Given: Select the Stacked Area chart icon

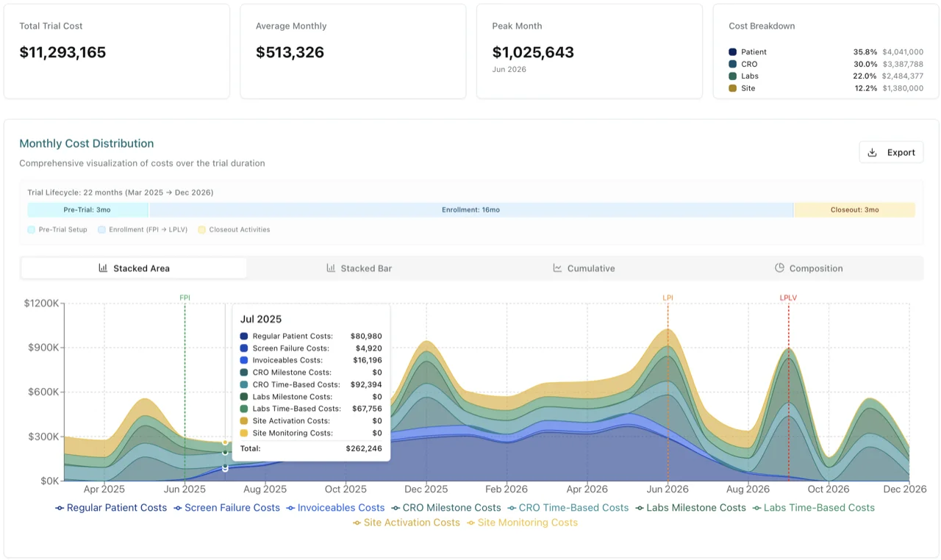Looking at the screenshot, I should [104, 268].
